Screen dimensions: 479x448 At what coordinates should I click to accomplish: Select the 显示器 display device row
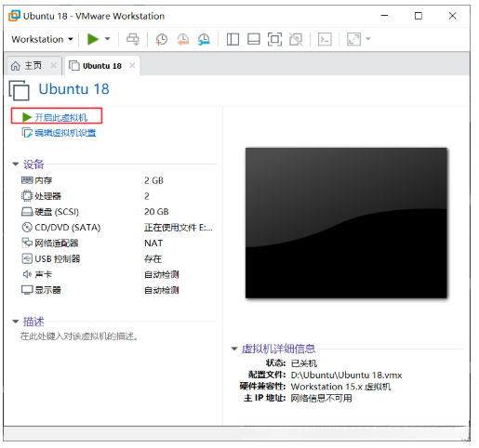click(x=118, y=290)
